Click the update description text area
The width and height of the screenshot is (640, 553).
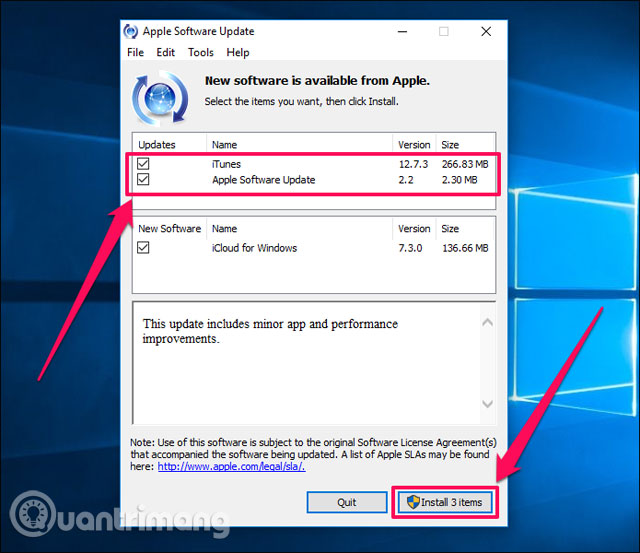point(306,363)
